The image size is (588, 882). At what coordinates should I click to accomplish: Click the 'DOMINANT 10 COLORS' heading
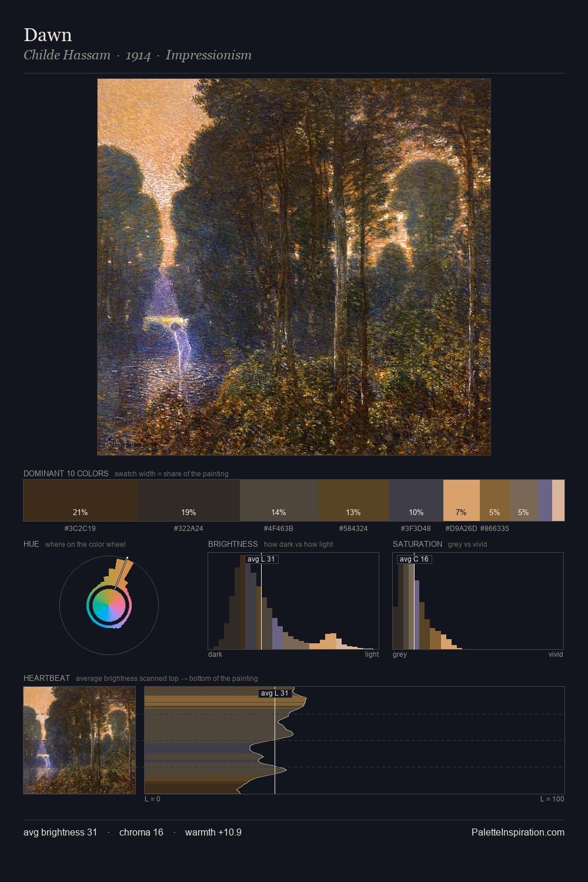click(x=66, y=473)
